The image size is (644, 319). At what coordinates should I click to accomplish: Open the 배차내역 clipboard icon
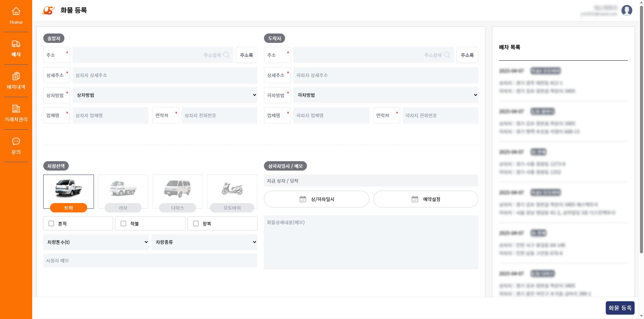16,76
